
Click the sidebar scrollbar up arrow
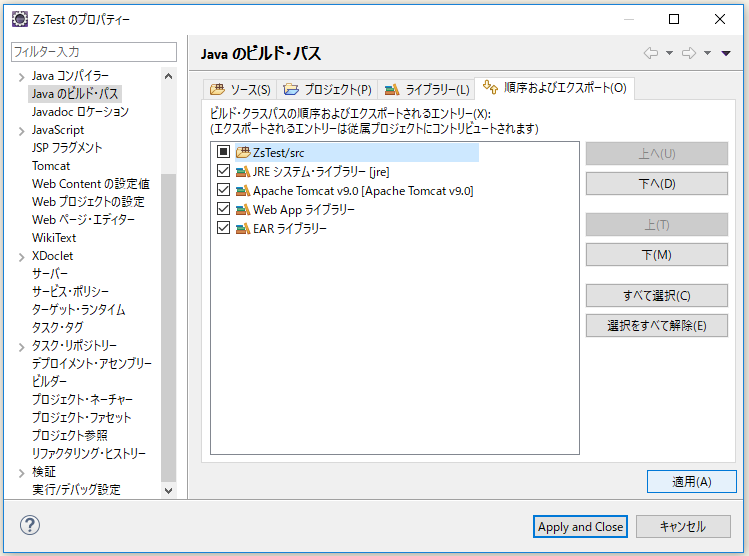[x=168, y=76]
